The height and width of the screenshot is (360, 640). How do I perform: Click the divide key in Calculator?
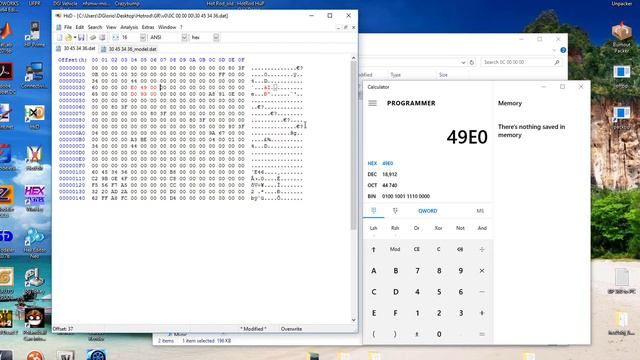pyautogui.click(x=482, y=249)
